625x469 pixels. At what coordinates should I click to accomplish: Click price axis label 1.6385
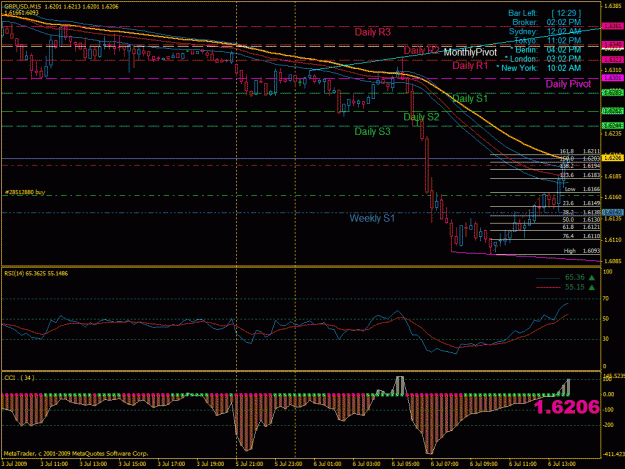(x=613, y=6)
